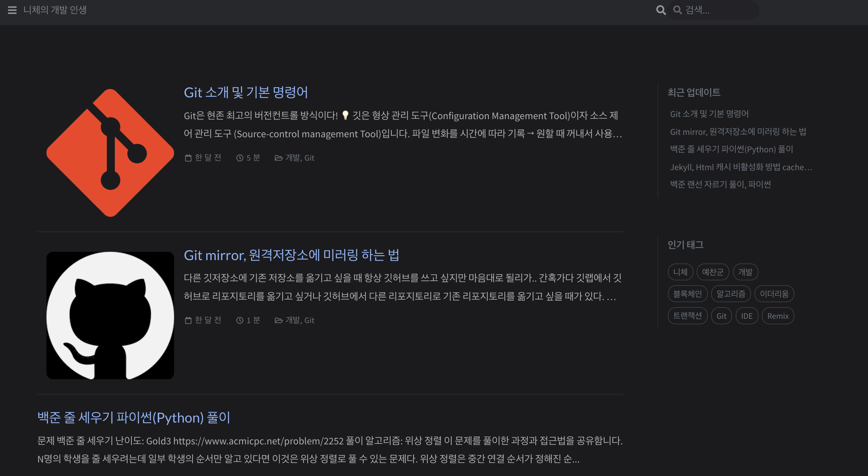This screenshot has height=476, width=868.
Task: Open post titled Git 소개 및 기본 명령어
Action: coord(246,92)
